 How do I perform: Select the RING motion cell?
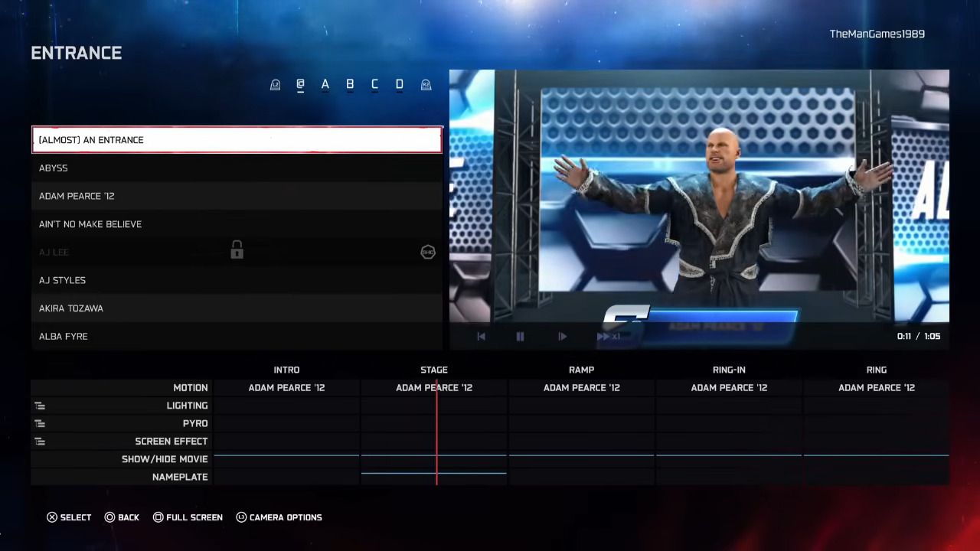(x=877, y=388)
